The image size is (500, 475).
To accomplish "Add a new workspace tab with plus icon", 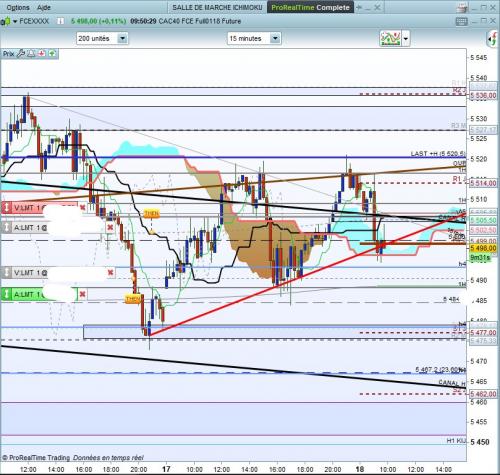I will 359,7.
